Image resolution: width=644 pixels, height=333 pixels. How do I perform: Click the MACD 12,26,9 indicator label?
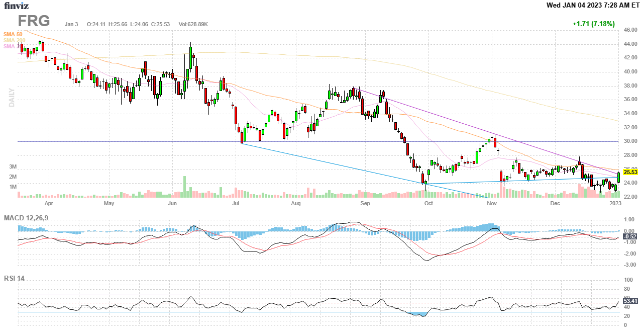click(29, 218)
